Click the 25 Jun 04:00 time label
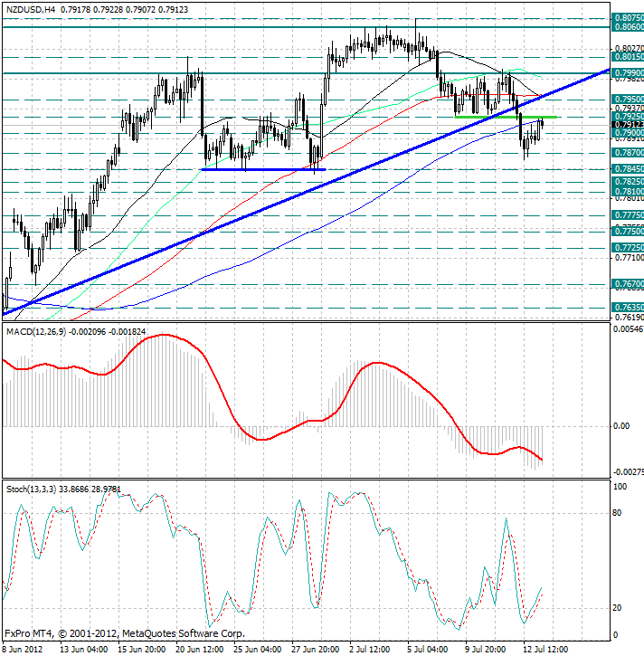The height and width of the screenshot is (656, 644). tap(257, 649)
